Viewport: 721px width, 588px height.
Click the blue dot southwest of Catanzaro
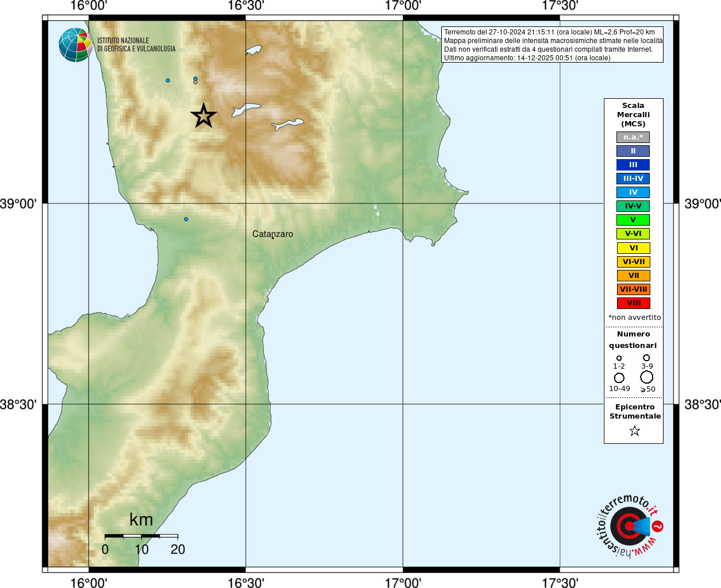pos(186,219)
